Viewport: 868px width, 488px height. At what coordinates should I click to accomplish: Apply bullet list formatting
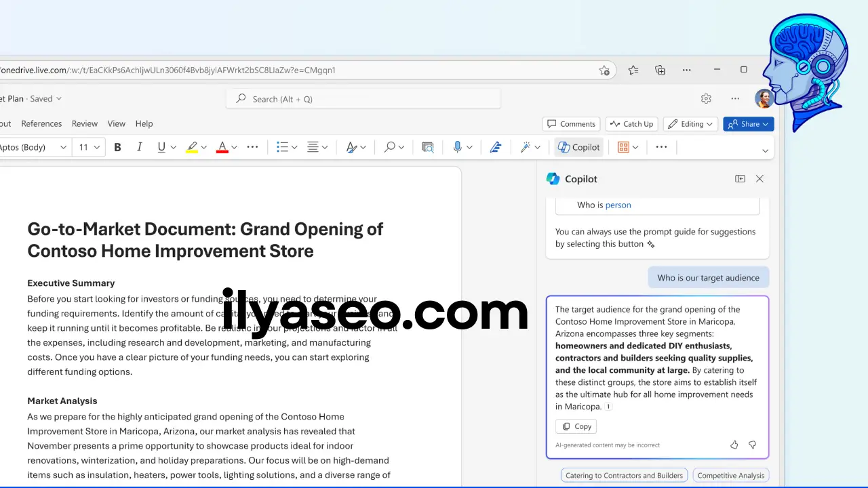pos(283,147)
